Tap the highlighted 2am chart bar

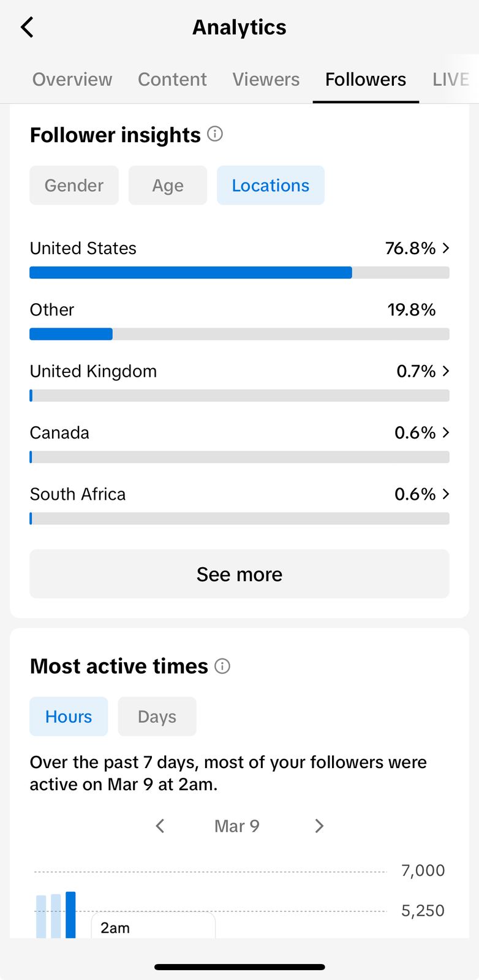coord(70,915)
